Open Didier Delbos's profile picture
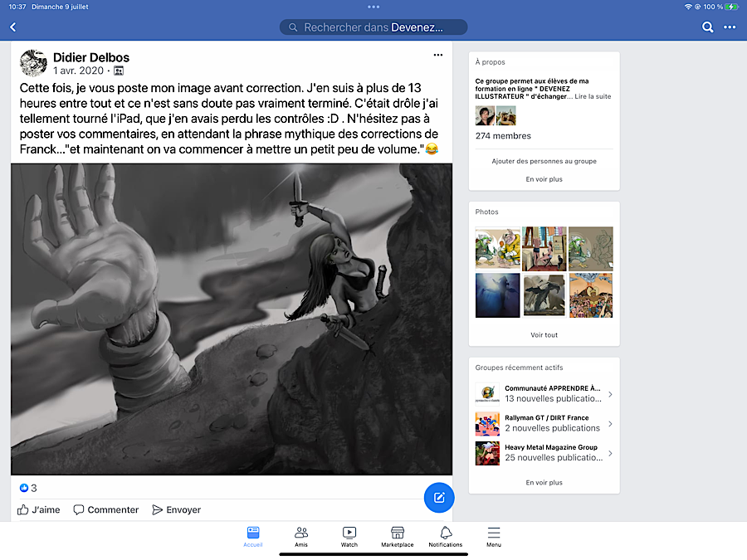The height and width of the screenshot is (560, 747). (x=33, y=63)
